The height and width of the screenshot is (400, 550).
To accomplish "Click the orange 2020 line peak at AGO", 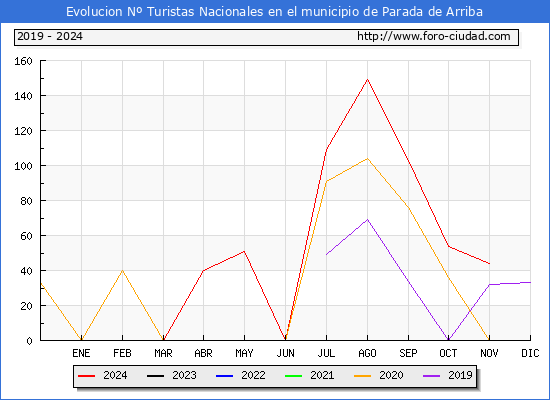I will pos(367,159).
